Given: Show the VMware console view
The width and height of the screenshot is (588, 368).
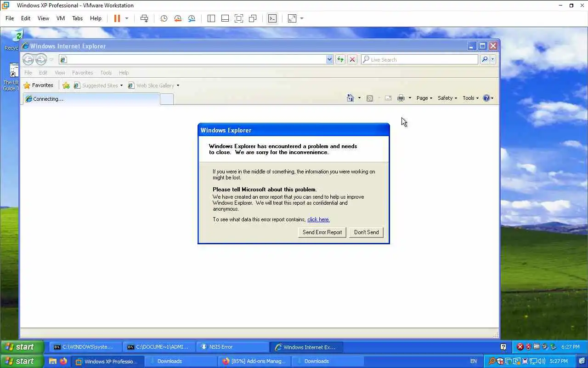Looking at the screenshot, I should coord(272,18).
